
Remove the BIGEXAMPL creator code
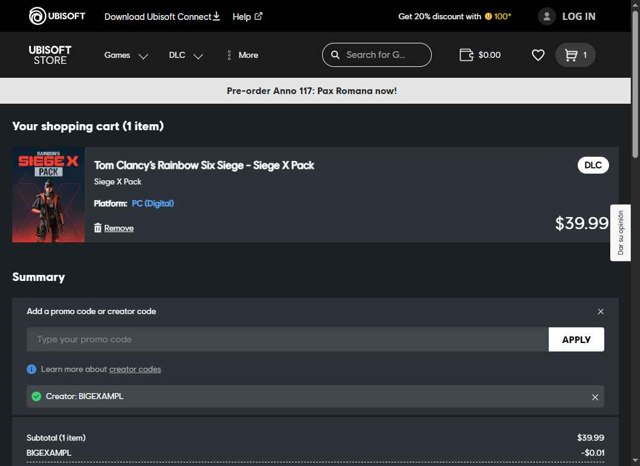[595, 397]
